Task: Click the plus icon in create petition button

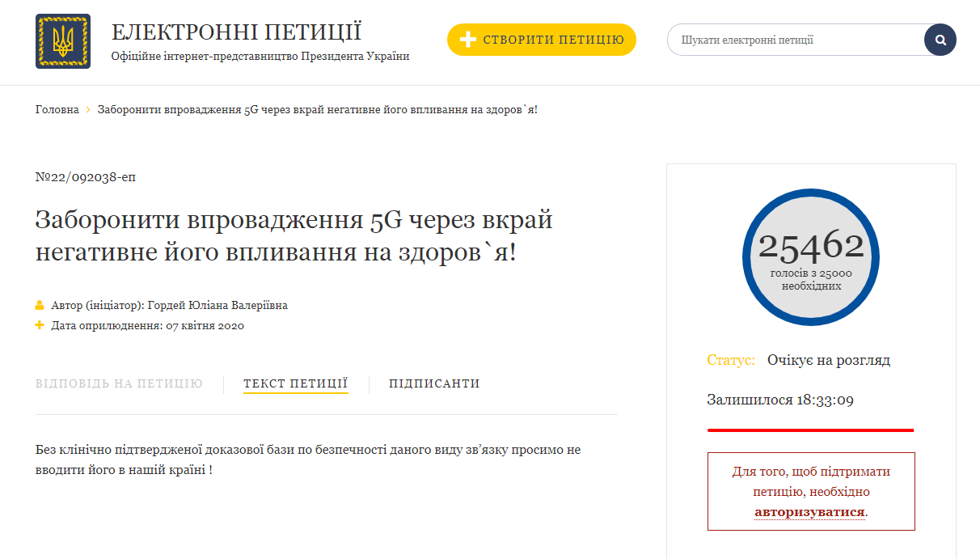Action: click(467, 40)
